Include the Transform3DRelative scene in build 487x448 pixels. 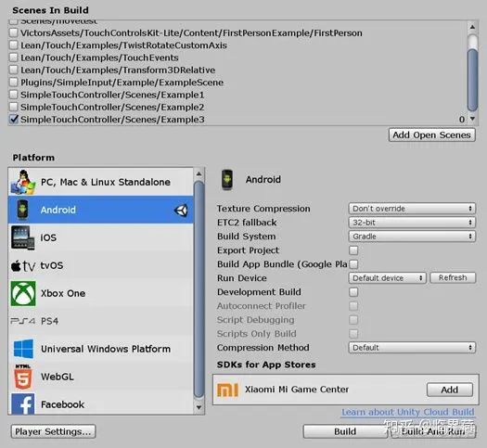(x=14, y=70)
